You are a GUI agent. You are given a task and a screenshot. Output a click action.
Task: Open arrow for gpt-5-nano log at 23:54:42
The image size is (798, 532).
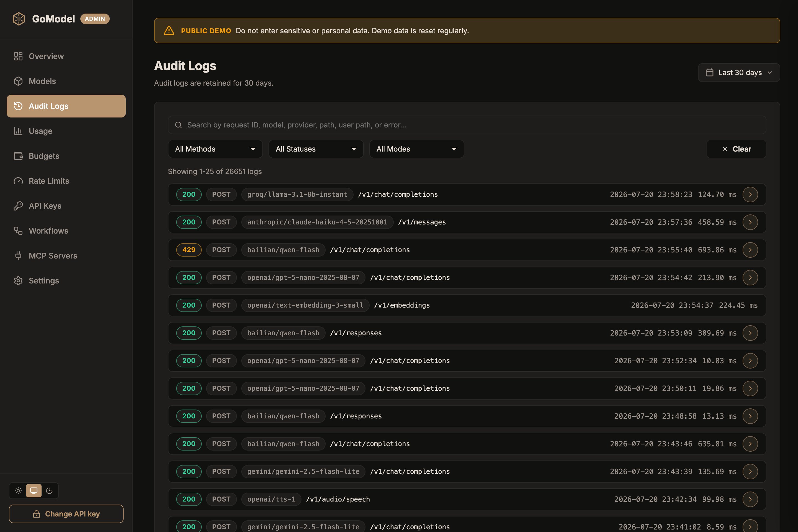pos(750,278)
